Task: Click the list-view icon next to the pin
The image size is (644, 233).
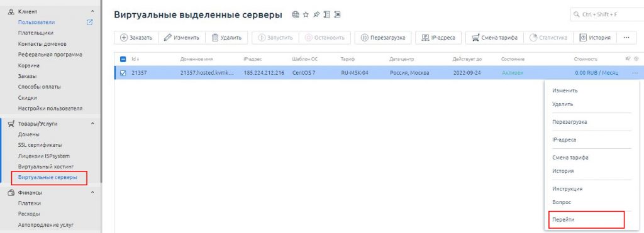Action: pos(327,15)
